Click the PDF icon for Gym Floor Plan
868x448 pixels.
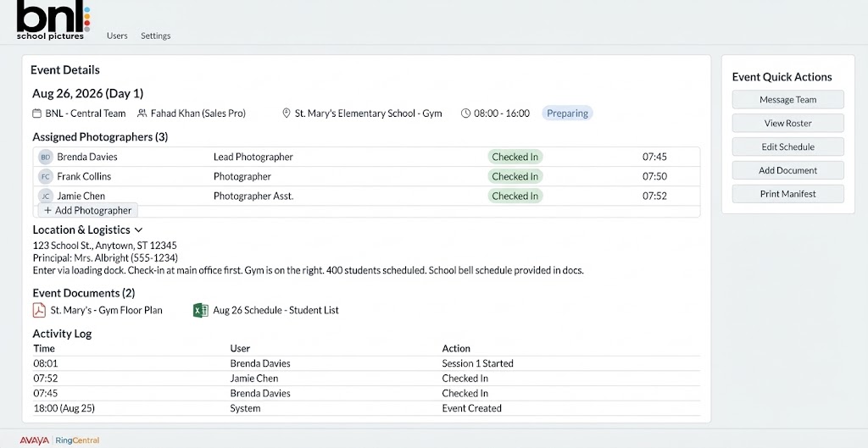[39, 310]
